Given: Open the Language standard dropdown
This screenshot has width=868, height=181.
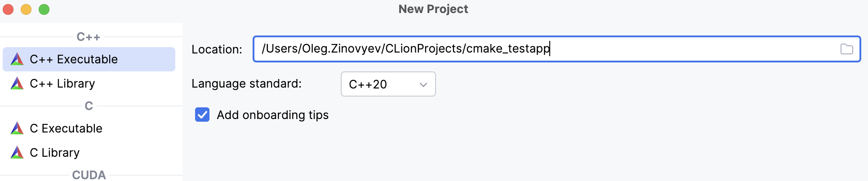Looking at the screenshot, I should [387, 84].
